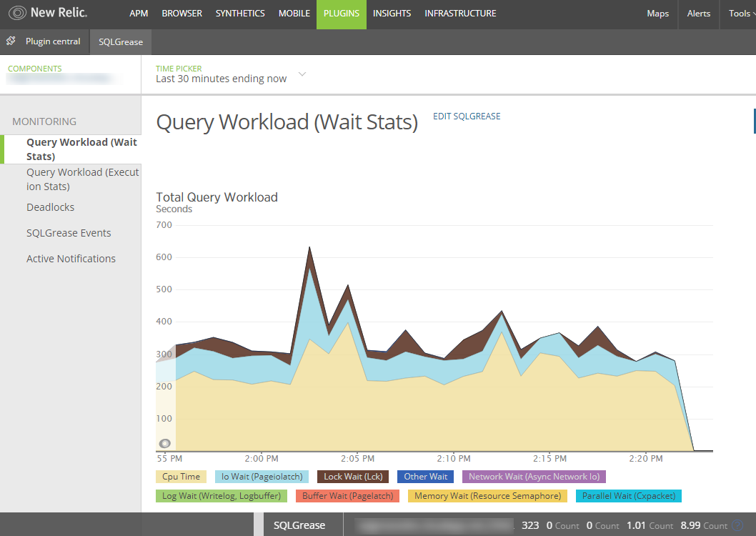Toggle Lock Wait (Lck) legend series
Image resolution: width=756 pixels, height=536 pixels.
(353, 477)
